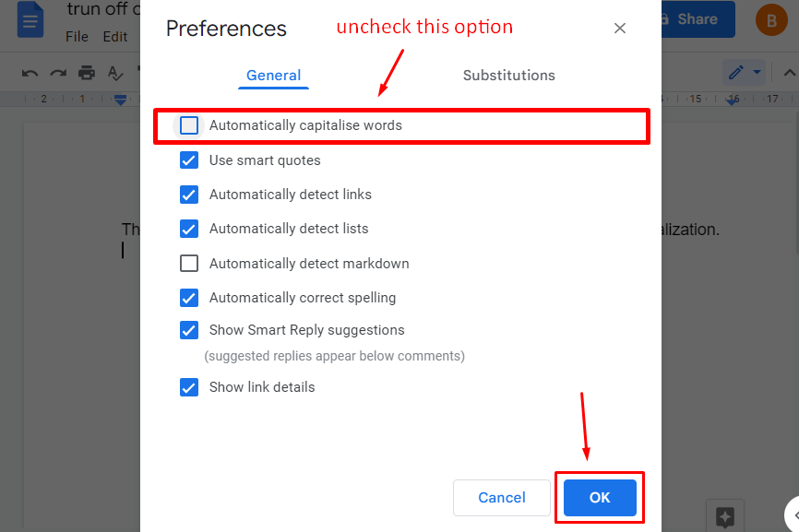Viewport: 799px width, 532px height.
Task: Click the print icon
Action: coord(87,73)
